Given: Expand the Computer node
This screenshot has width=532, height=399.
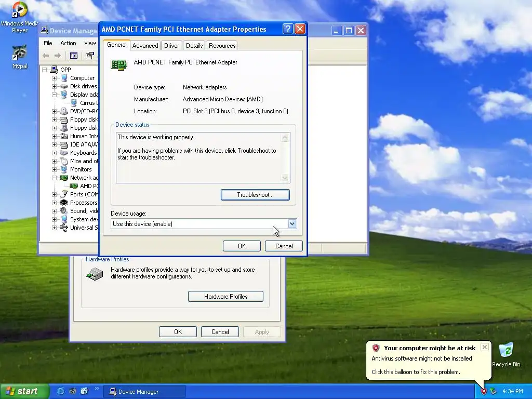Looking at the screenshot, I should tap(54, 78).
